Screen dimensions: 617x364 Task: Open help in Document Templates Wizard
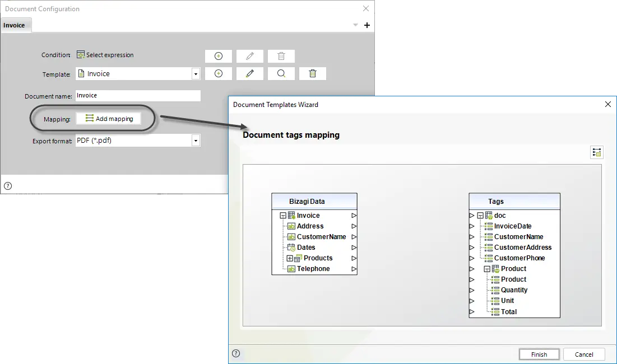click(x=236, y=353)
